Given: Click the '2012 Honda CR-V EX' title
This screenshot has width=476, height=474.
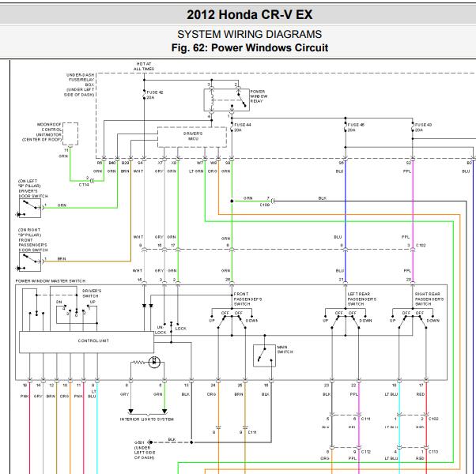Looking at the screenshot, I should click(x=249, y=14).
